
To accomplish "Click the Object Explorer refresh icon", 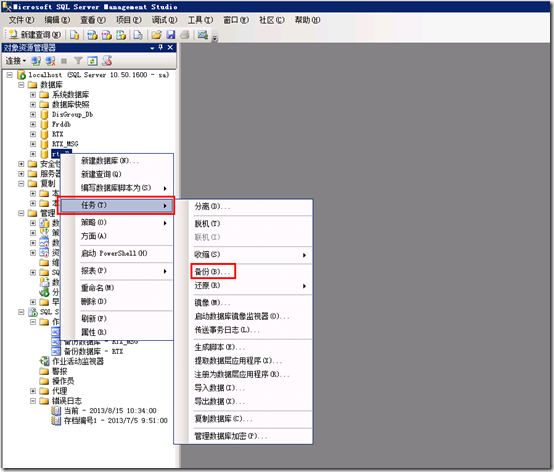I will point(93,61).
